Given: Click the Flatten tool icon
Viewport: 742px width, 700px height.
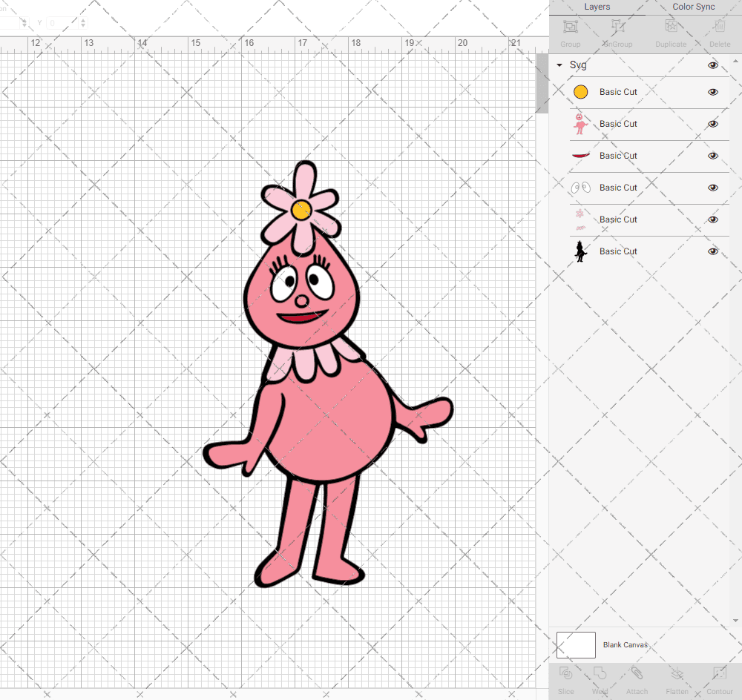Looking at the screenshot, I should click(x=677, y=673).
